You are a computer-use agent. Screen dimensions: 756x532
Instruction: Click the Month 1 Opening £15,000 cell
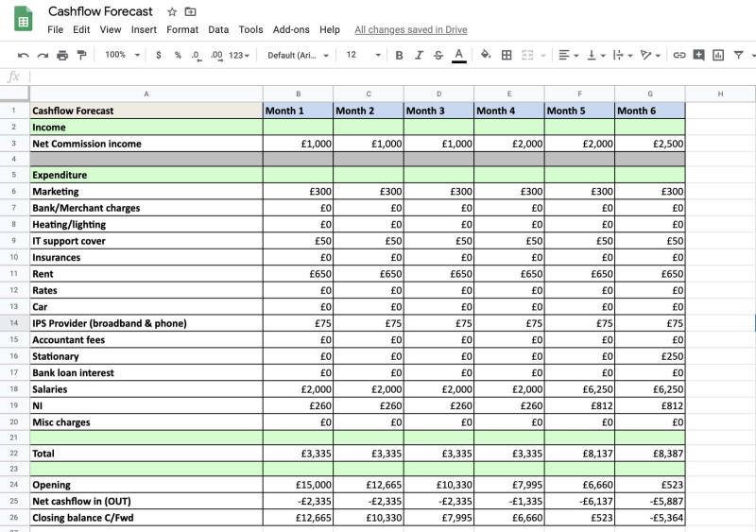(298, 485)
